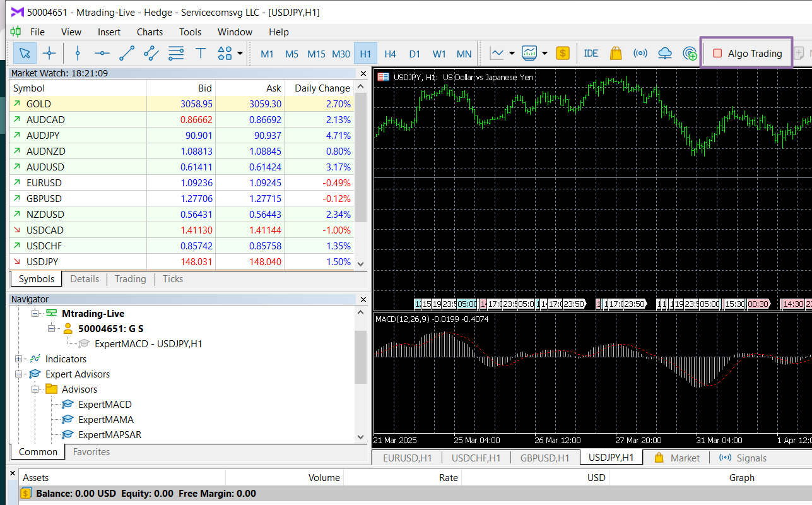
Task: Switch to the Details tab
Action: 85,279
